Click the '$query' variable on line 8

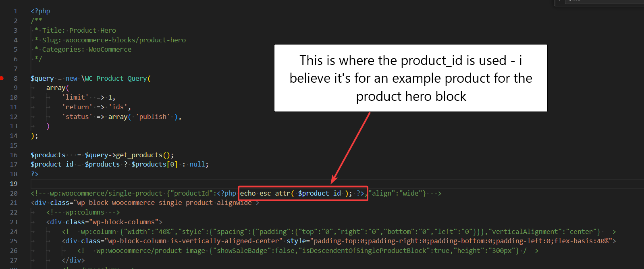click(42, 79)
